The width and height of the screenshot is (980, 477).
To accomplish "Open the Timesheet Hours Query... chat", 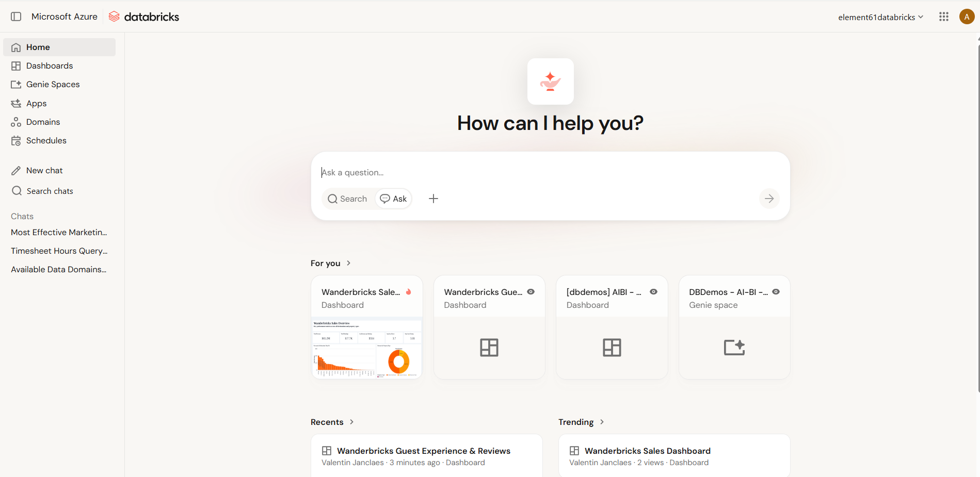I will point(59,251).
